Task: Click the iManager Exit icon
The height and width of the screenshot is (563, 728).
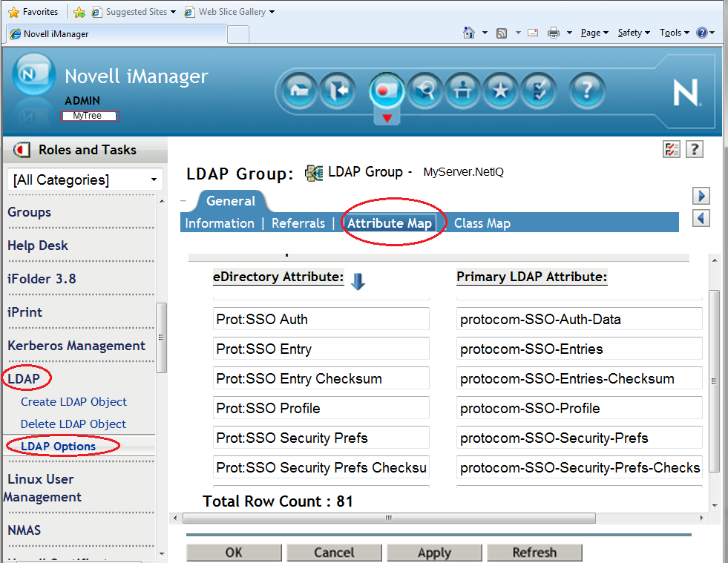Action: 338,90
